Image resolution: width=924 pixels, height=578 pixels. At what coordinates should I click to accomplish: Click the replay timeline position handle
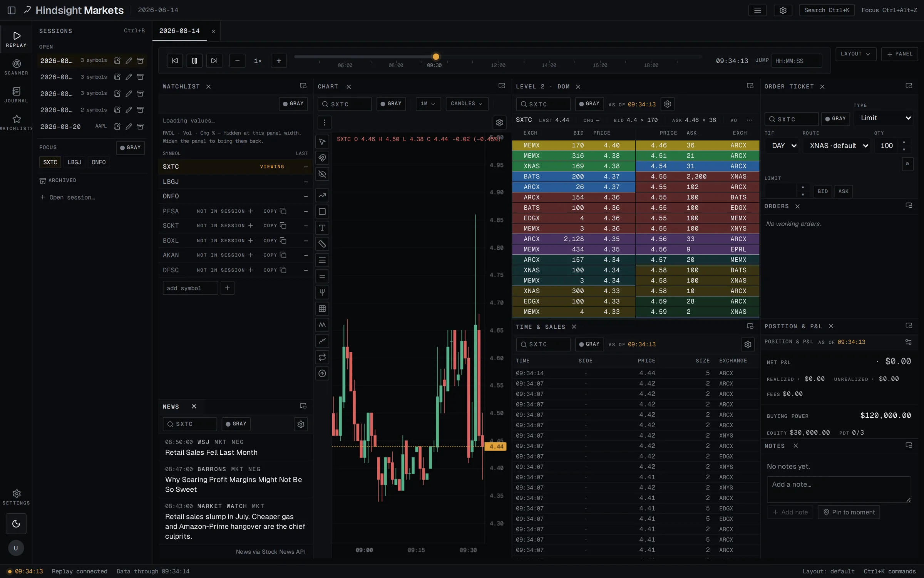[435, 57]
